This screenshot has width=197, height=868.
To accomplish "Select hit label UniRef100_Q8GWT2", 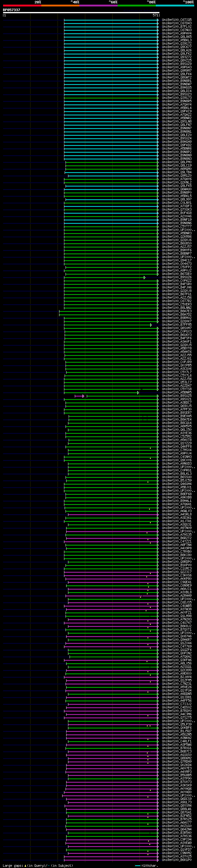I will [x=177, y=78].
